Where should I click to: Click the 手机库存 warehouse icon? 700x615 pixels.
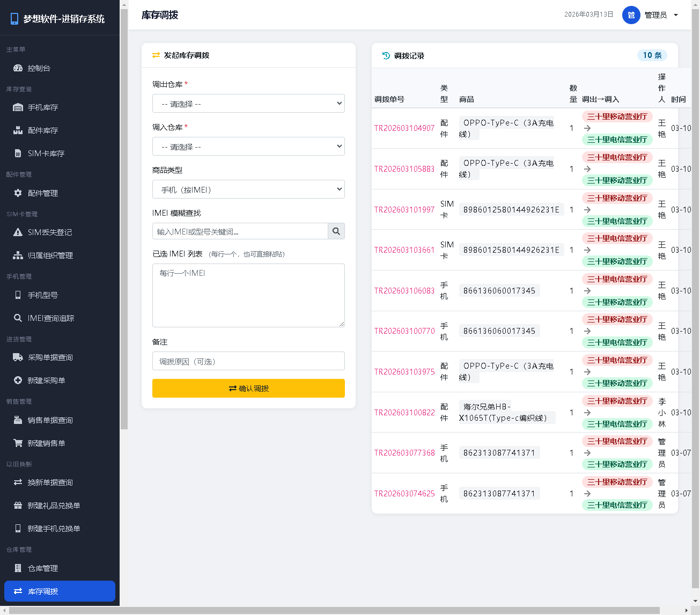coord(18,107)
